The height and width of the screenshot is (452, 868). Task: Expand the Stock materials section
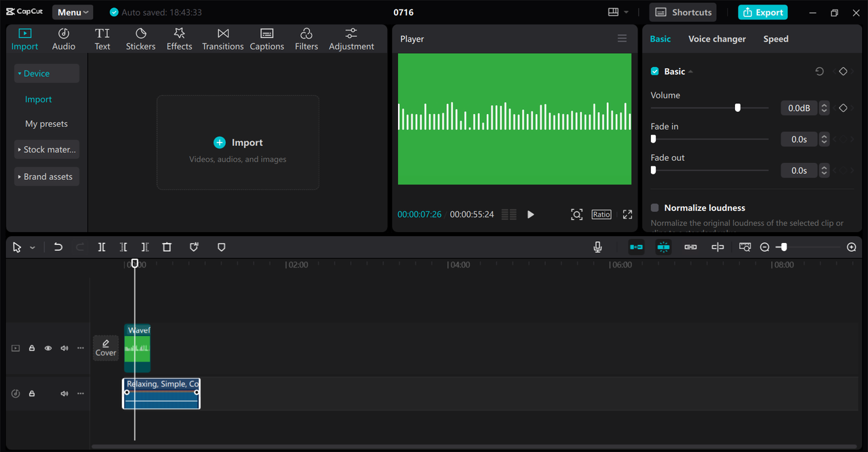[47, 149]
